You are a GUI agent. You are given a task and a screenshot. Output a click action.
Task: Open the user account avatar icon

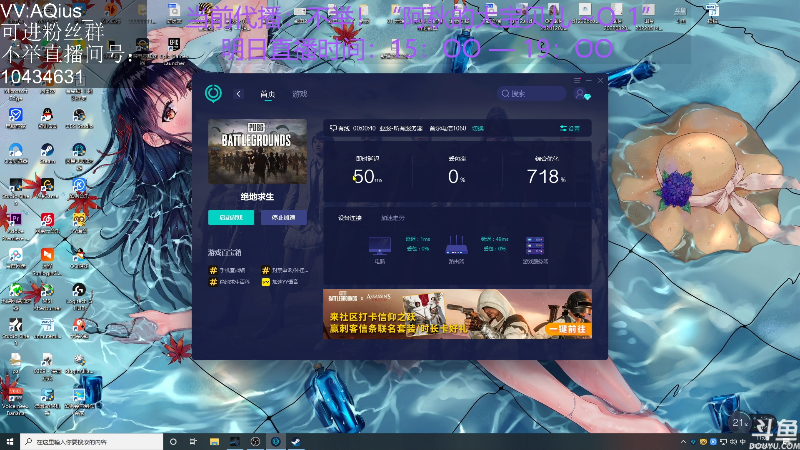pos(581,94)
